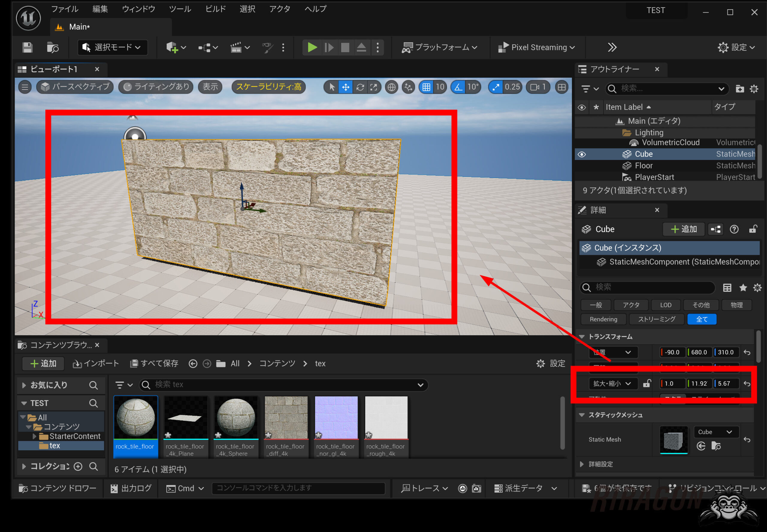Click the browse to asset folder icon
The width and height of the screenshot is (767, 532).
pos(716,446)
